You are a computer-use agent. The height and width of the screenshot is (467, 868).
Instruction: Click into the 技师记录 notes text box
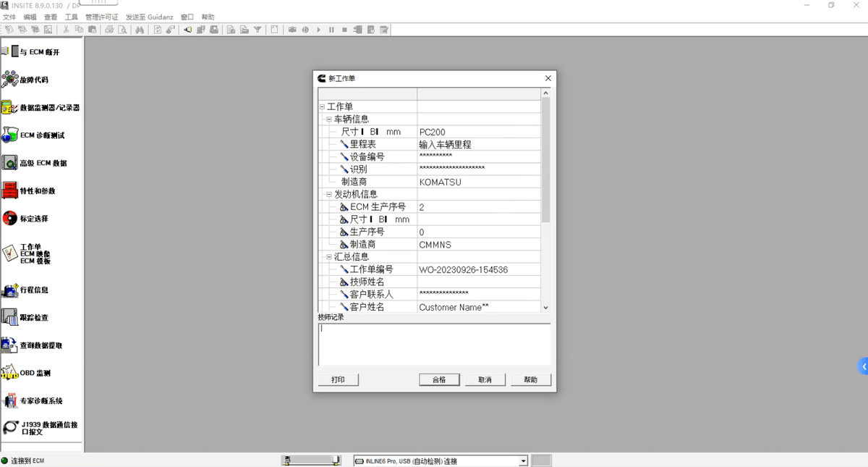(434, 345)
